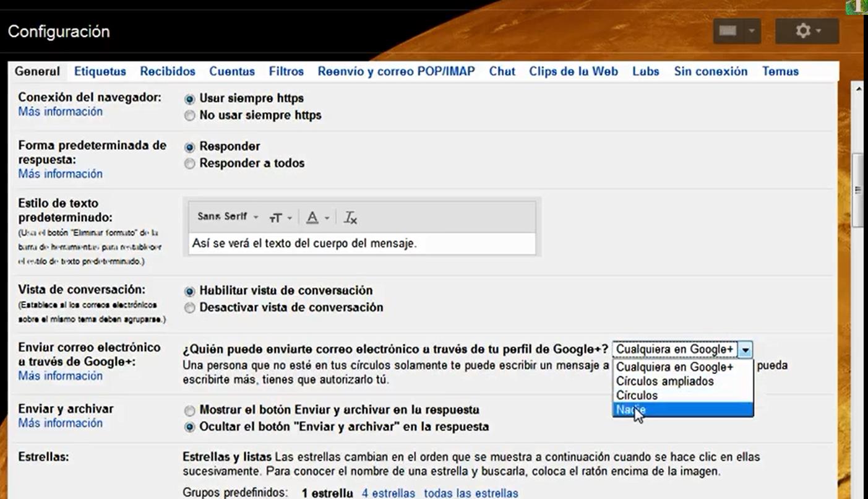Open the Sin conexión tab

point(711,71)
